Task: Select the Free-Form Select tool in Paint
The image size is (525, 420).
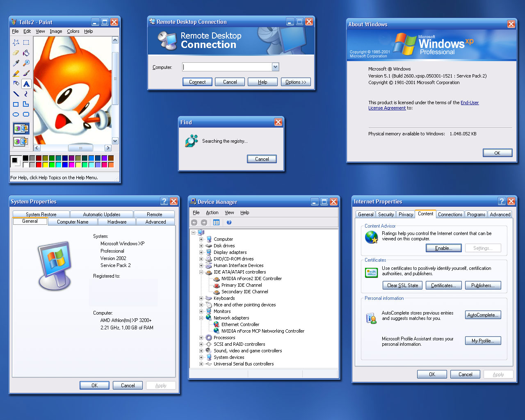Action: pyautogui.click(x=16, y=43)
